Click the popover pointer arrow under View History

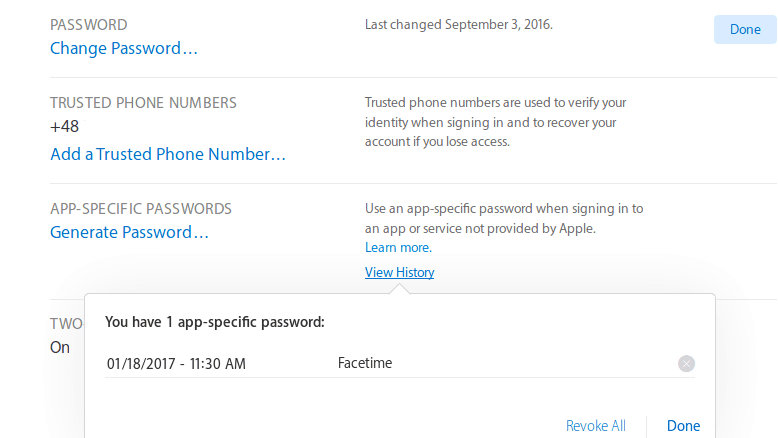399,289
